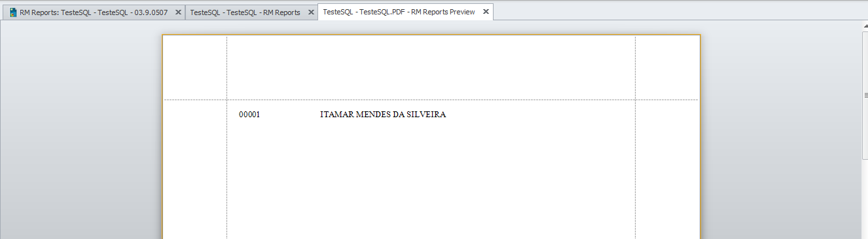
Task: Open the TesteSQL - TesteSQL - RM Reports tab
Action: tap(251, 12)
